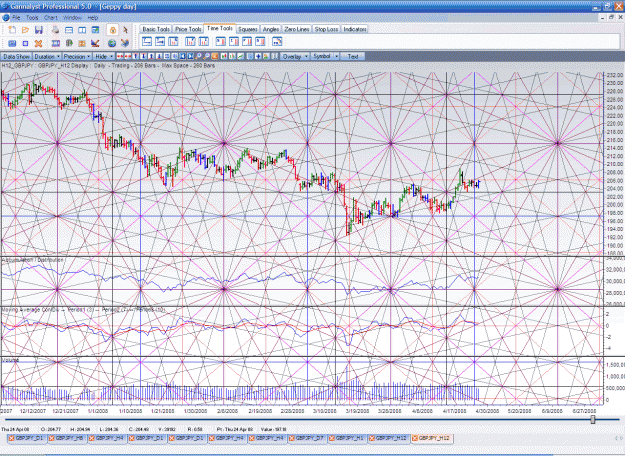
Task: Click the timeline slider handle
Action: point(593,419)
